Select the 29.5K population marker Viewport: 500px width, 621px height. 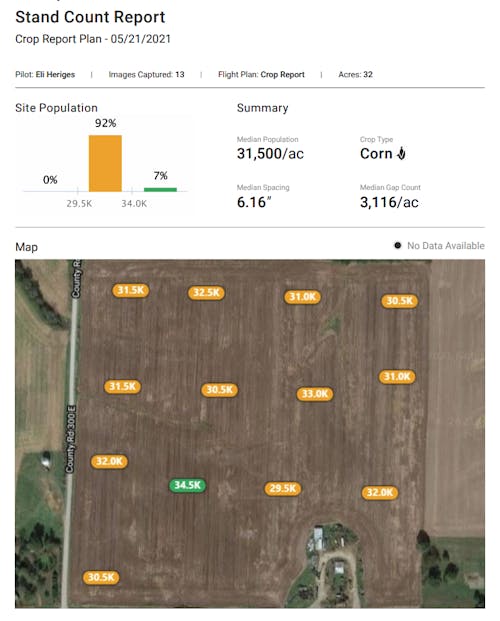tap(282, 488)
